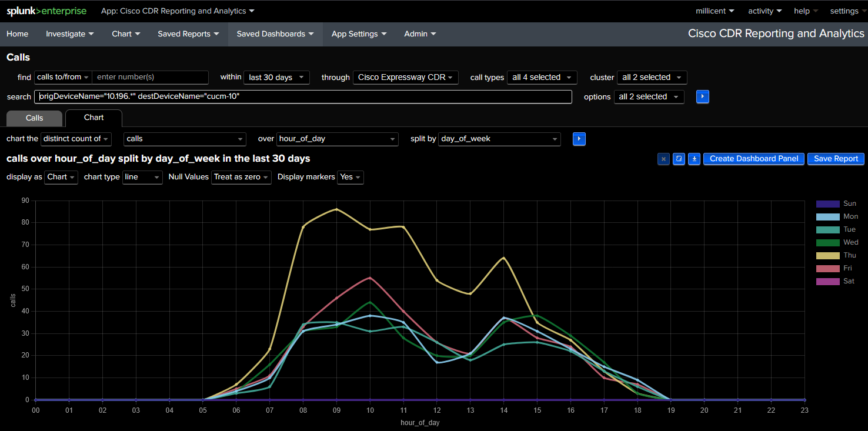Switch to the Calls tab

[34, 118]
